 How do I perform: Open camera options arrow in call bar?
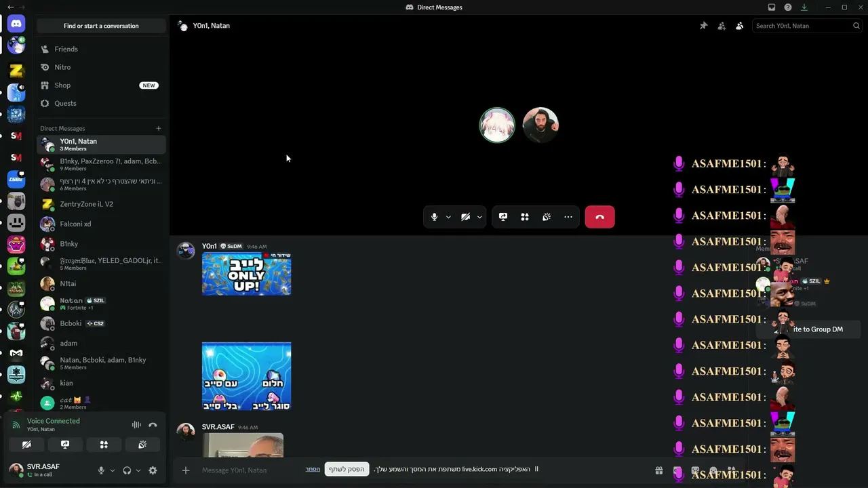[x=479, y=217]
